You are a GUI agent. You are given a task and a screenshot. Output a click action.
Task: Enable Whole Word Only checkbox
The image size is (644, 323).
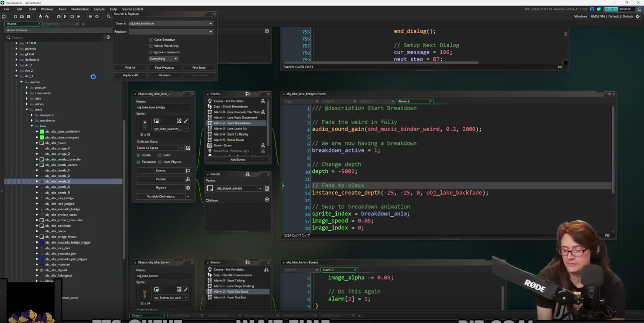(x=151, y=46)
